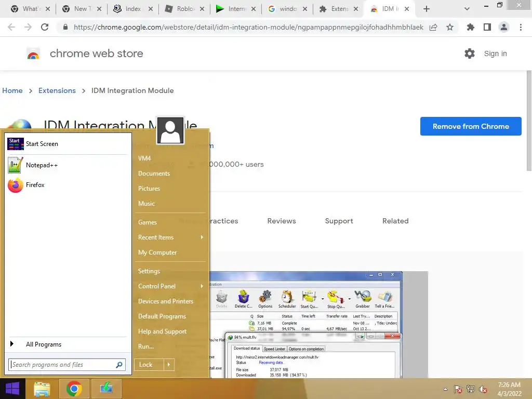The height and width of the screenshot is (399, 532).
Task: Click the Chrome back arrow
Action: [x=11, y=27]
